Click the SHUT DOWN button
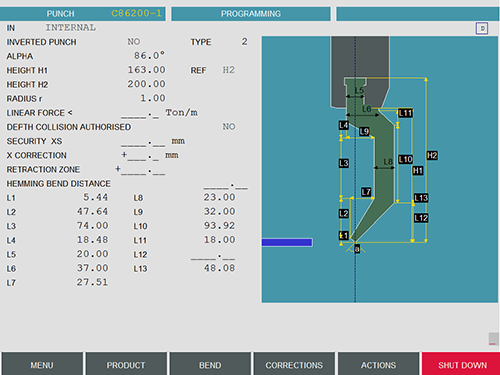Viewport: 500px width, 375px height. tap(462, 364)
